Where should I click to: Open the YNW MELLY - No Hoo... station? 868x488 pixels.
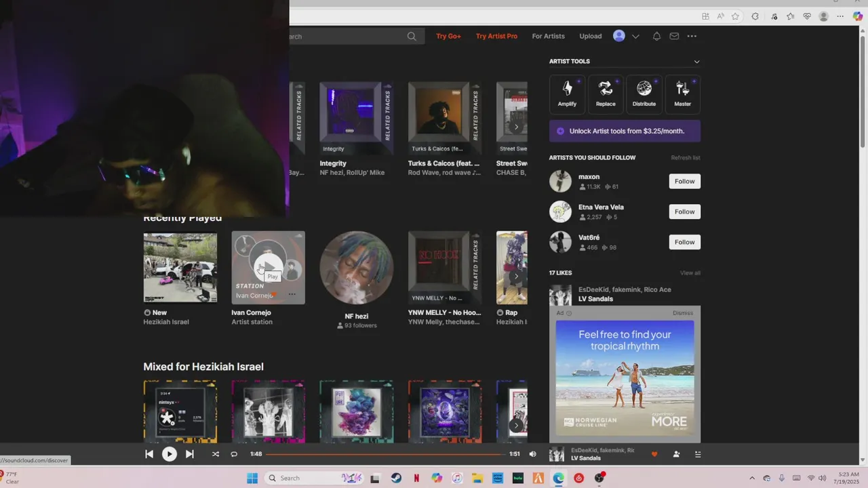445,268
